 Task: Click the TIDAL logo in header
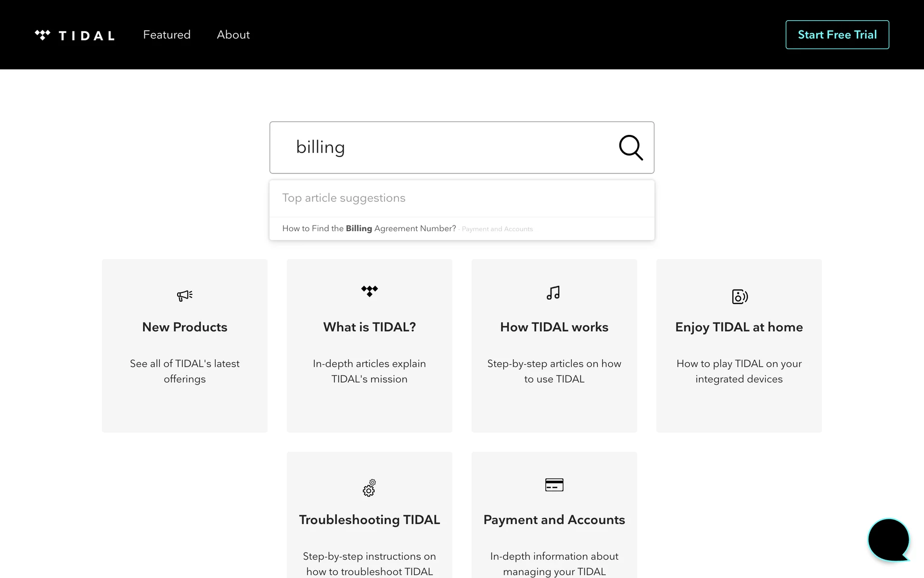coord(75,35)
